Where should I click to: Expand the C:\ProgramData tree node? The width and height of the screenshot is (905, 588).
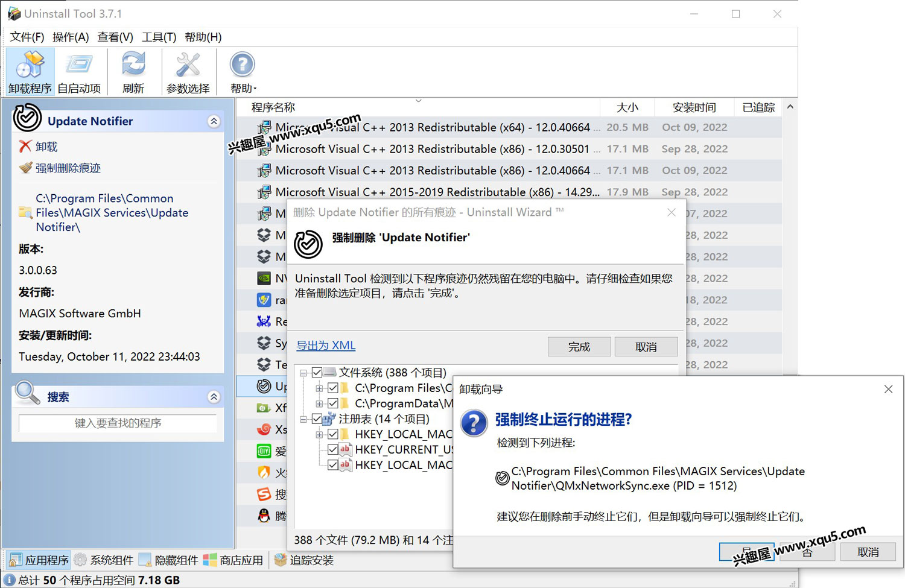point(319,403)
